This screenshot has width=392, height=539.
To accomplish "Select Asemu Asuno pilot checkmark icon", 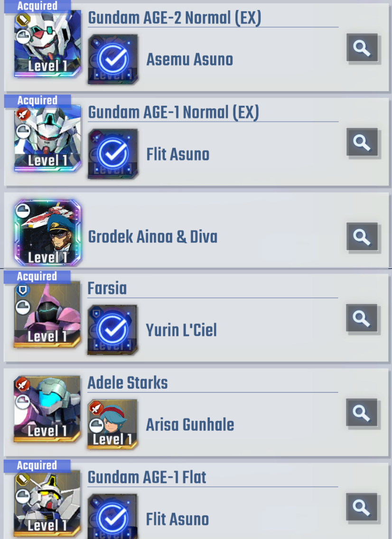I will (x=113, y=59).
